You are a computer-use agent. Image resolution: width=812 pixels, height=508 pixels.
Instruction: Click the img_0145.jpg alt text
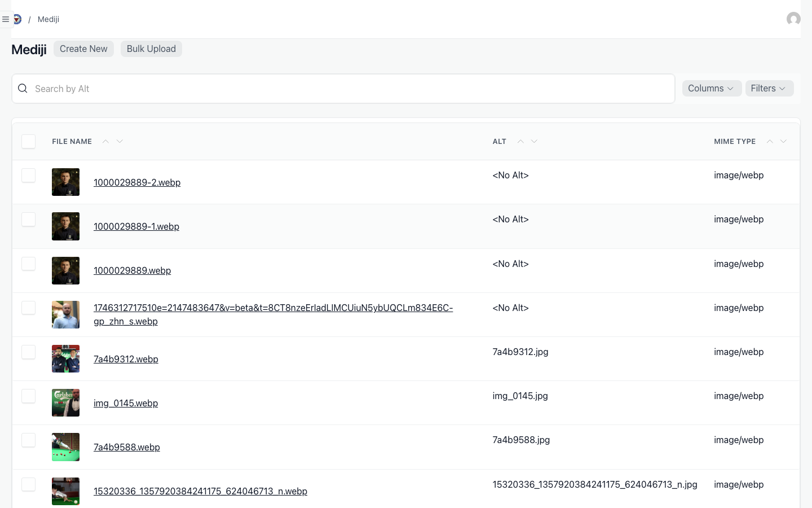point(520,396)
